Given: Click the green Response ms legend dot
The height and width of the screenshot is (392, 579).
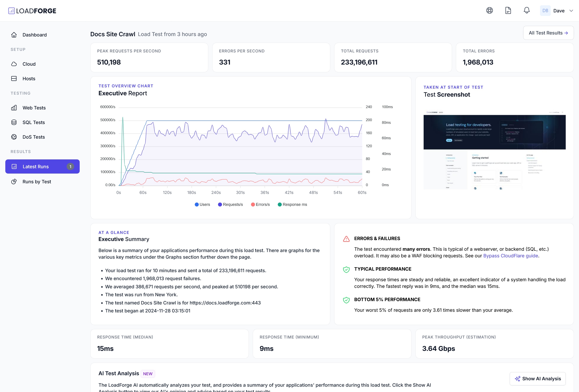Looking at the screenshot, I should pos(280,204).
